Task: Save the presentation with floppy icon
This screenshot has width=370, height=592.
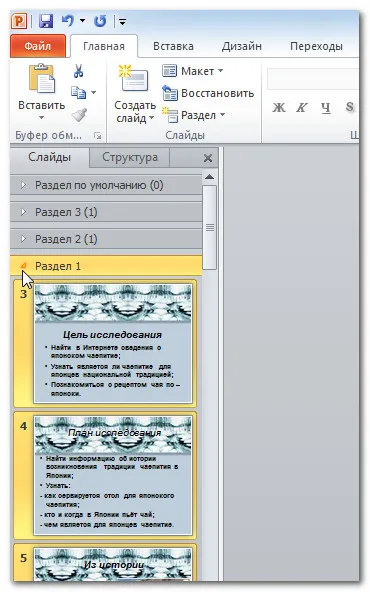Action: 46,21
